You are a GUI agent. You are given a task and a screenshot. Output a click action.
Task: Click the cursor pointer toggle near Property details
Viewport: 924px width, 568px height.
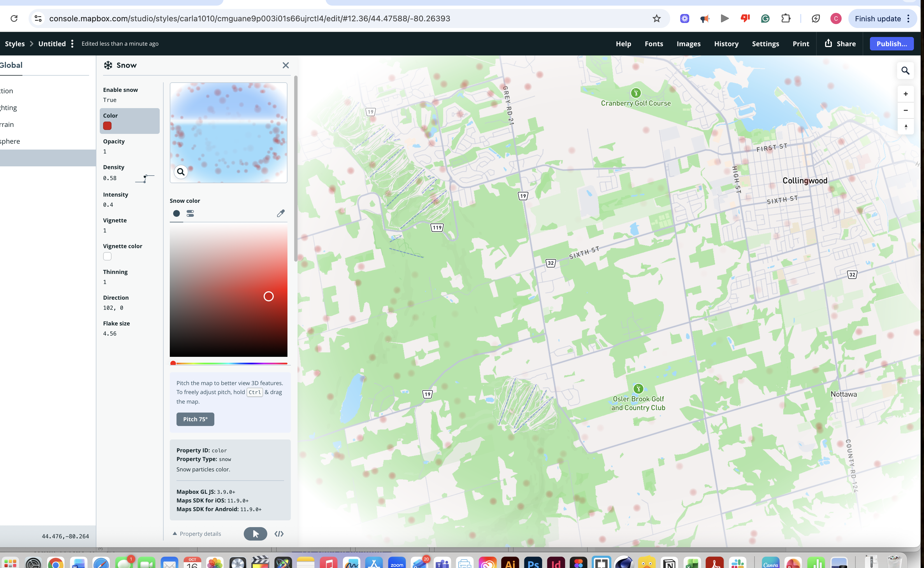(255, 534)
